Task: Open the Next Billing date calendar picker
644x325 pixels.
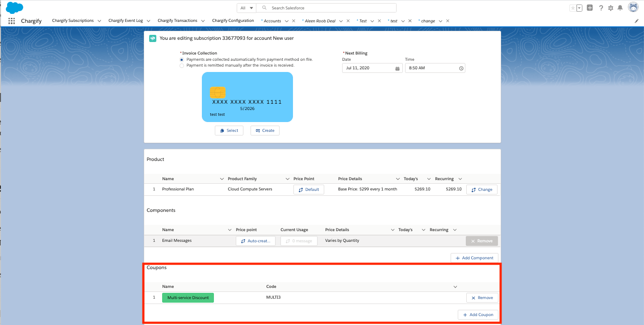Action: click(397, 68)
